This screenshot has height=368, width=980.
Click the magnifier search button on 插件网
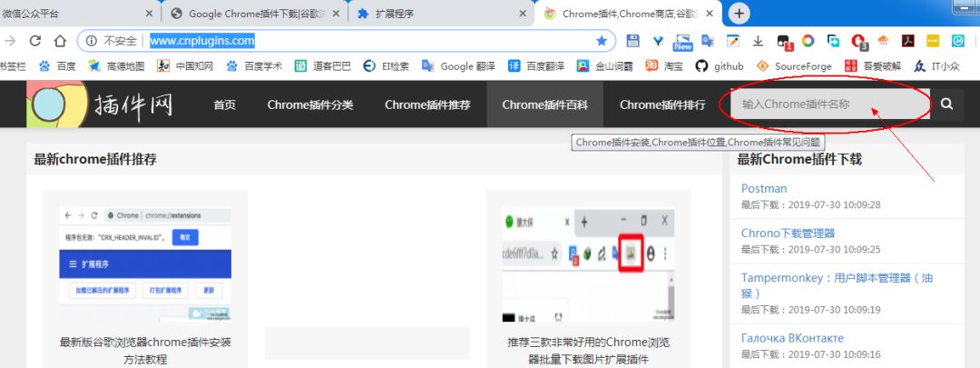click(x=946, y=104)
